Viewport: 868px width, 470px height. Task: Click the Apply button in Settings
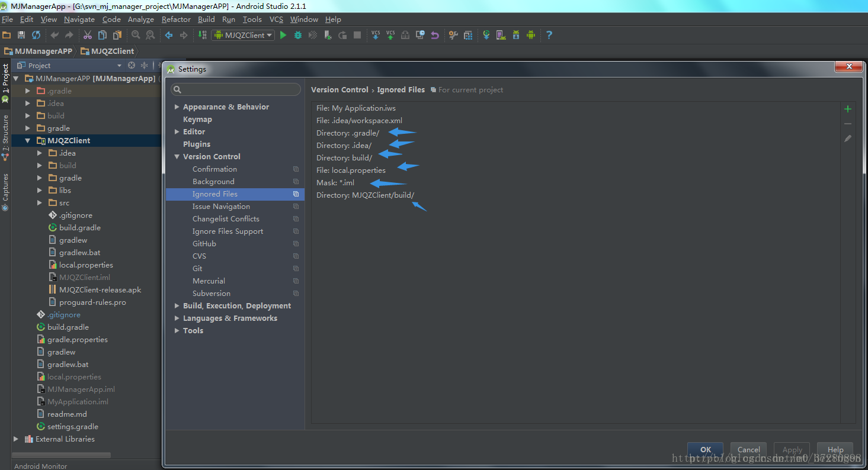coord(792,449)
